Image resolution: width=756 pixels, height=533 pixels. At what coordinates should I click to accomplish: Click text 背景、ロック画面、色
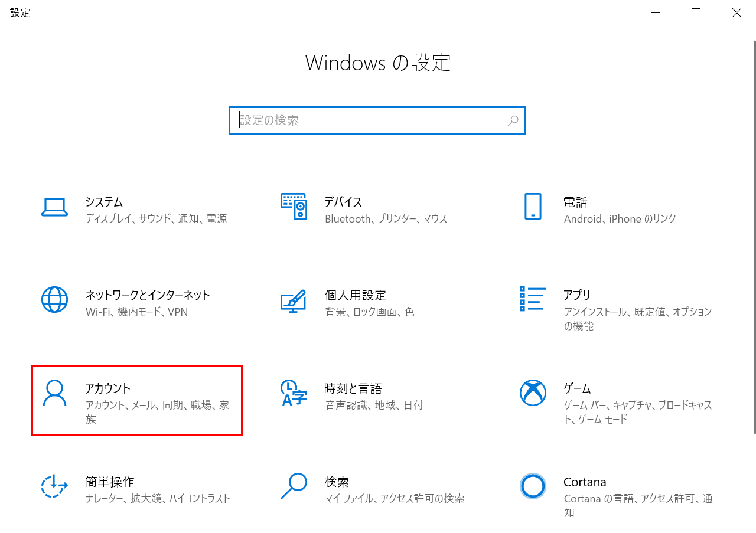pos(369,312)
